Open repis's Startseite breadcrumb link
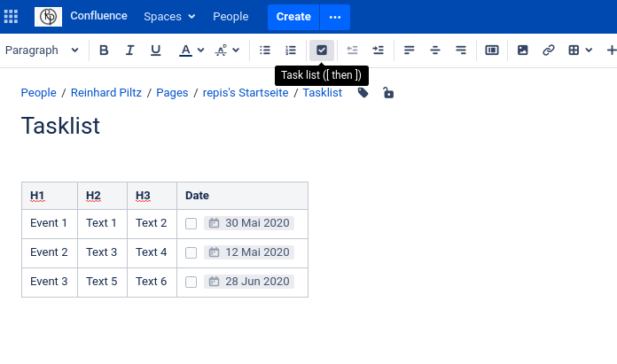Viewport: 617px width, 364px height. tap(246, 93)
